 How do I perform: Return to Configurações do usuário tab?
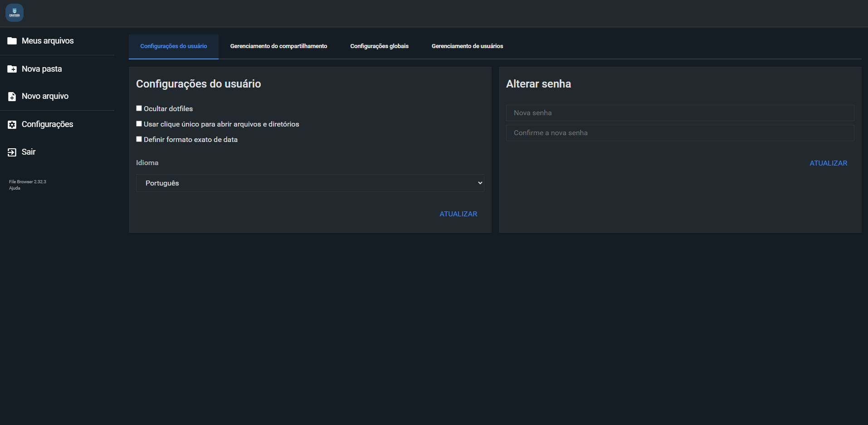click(173, 46)
